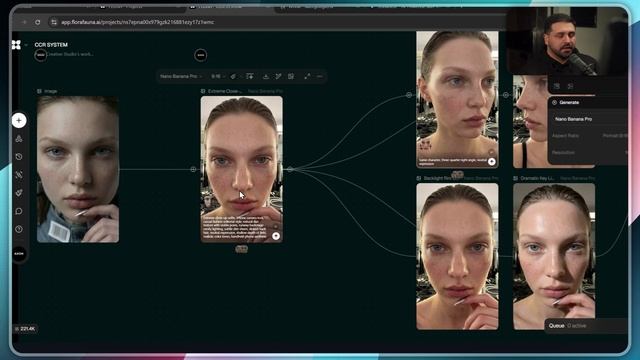Click the 221.4K credits counter
The height and width of the screenshot is (360, 640).
pos(25,329)
